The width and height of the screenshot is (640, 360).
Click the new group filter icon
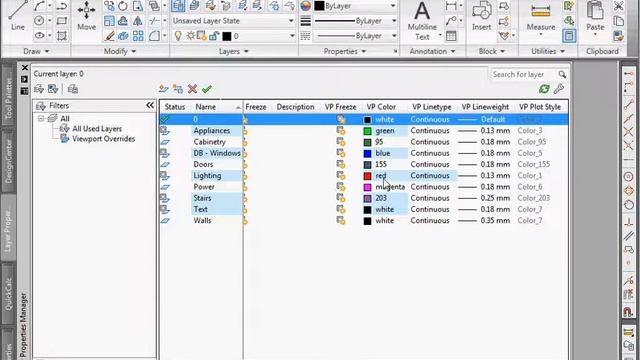pyautogui.click(x=53, y=89)
